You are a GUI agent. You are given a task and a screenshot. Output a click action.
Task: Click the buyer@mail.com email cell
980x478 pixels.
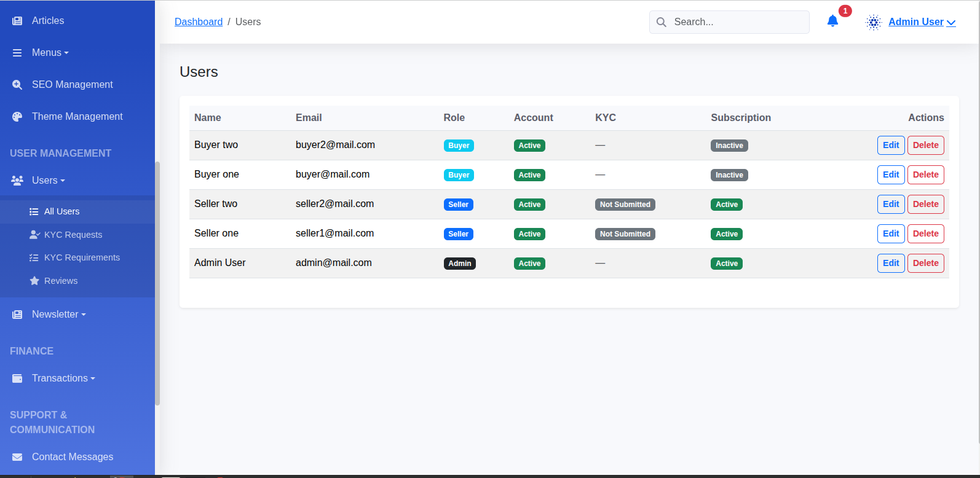[x=333, y=174]
